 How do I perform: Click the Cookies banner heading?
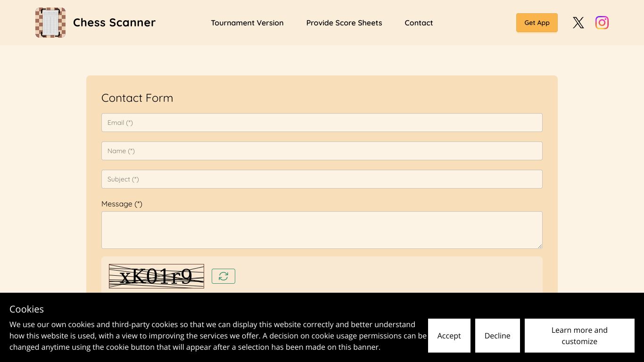tap(26, 309)
